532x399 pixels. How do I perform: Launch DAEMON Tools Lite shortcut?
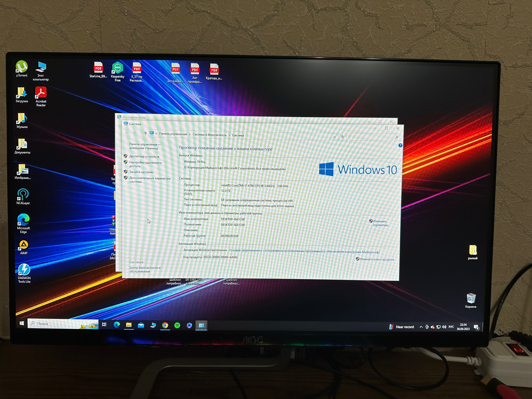pyautogui.click(x=24, y=274)
